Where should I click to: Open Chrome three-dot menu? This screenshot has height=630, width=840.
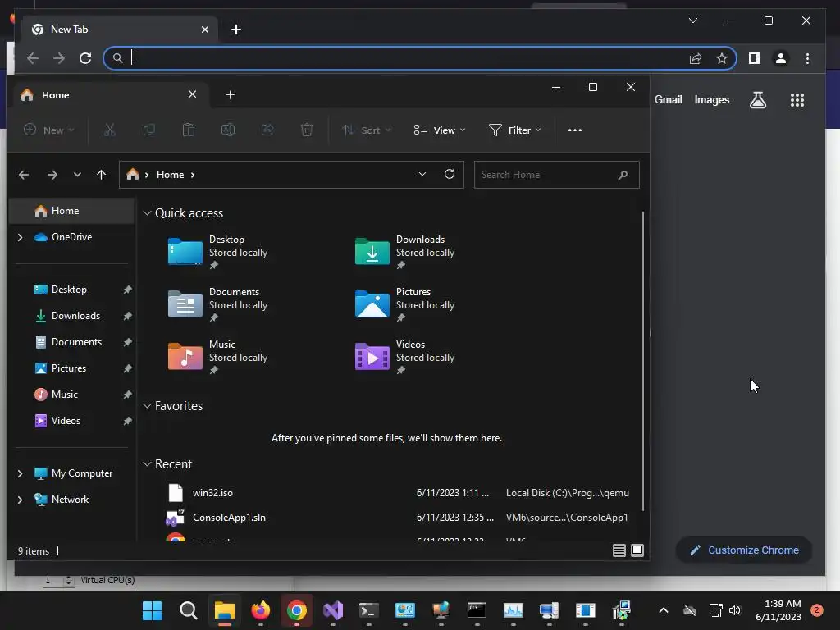coord(807,58)
